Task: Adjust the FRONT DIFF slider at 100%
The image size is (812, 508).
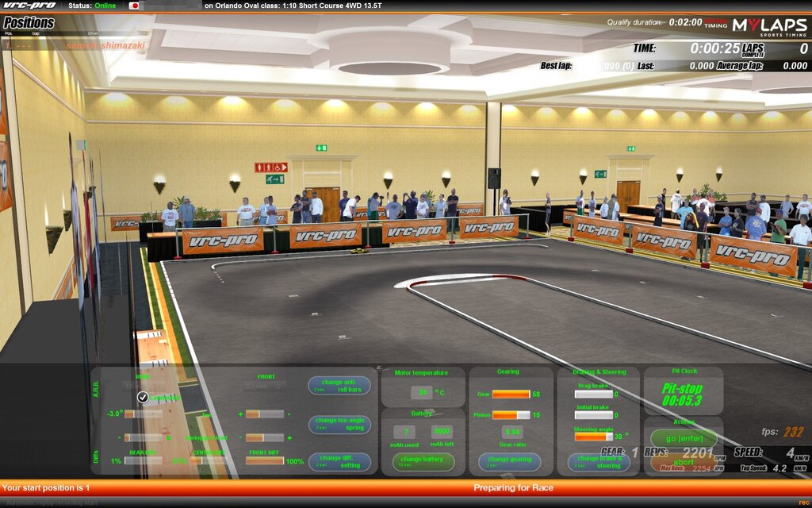Action: click(x=265, y=461)
